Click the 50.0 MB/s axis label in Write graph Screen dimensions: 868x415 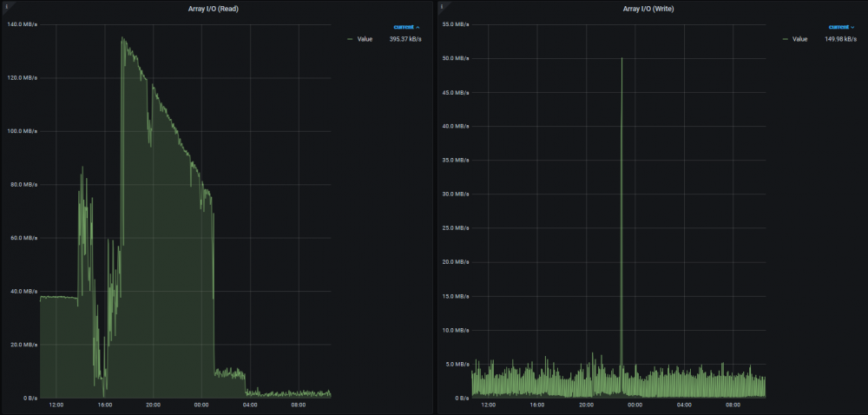point(456,58)
